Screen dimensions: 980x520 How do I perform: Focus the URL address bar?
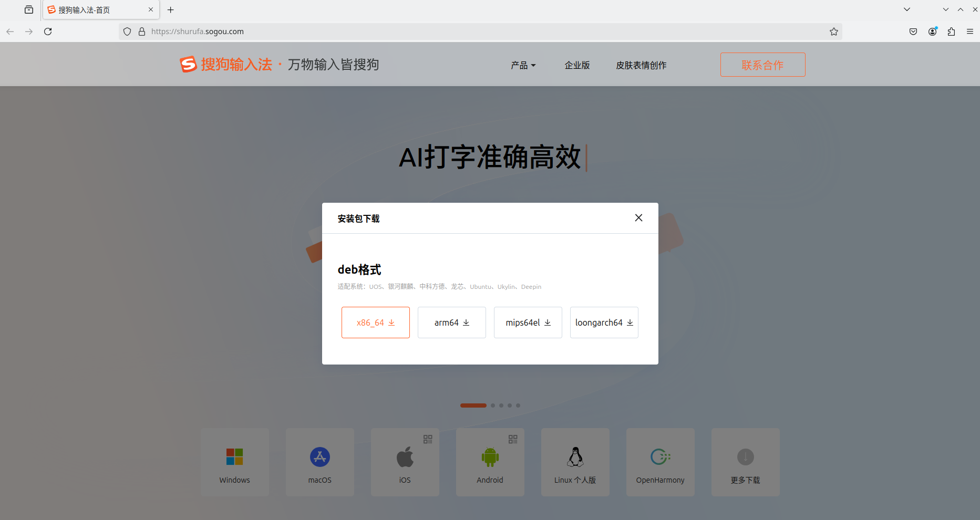click(481, 32)
